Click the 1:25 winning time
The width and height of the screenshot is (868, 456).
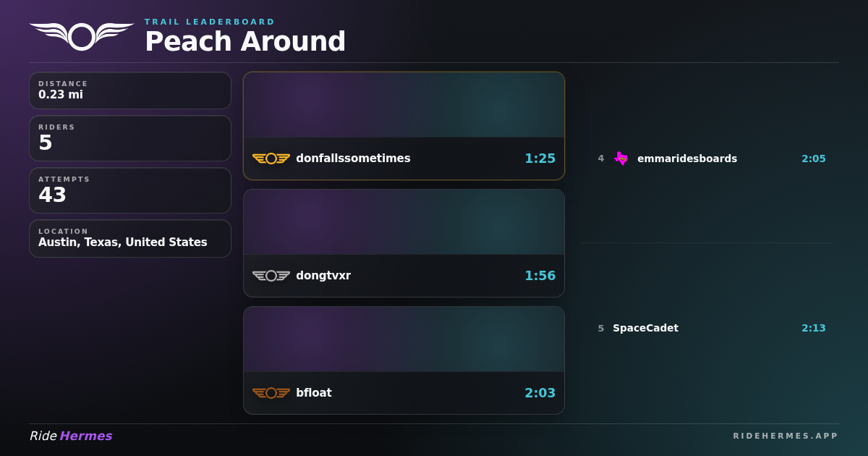pyautogui.click(x=540, y=159)
